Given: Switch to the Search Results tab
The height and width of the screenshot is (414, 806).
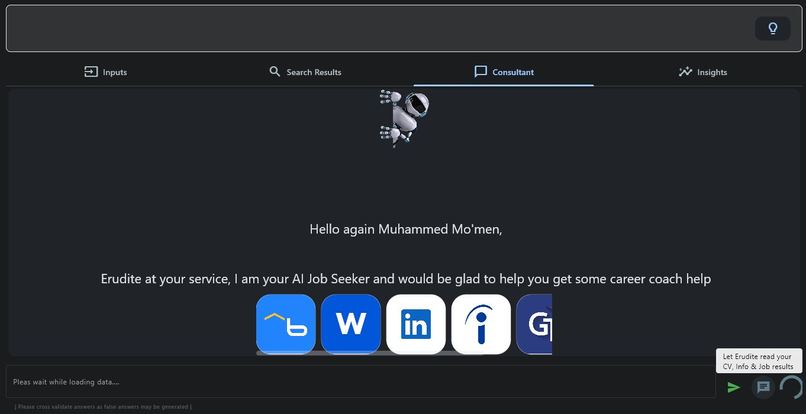Looking at the screenshot, I should point(305,72).
